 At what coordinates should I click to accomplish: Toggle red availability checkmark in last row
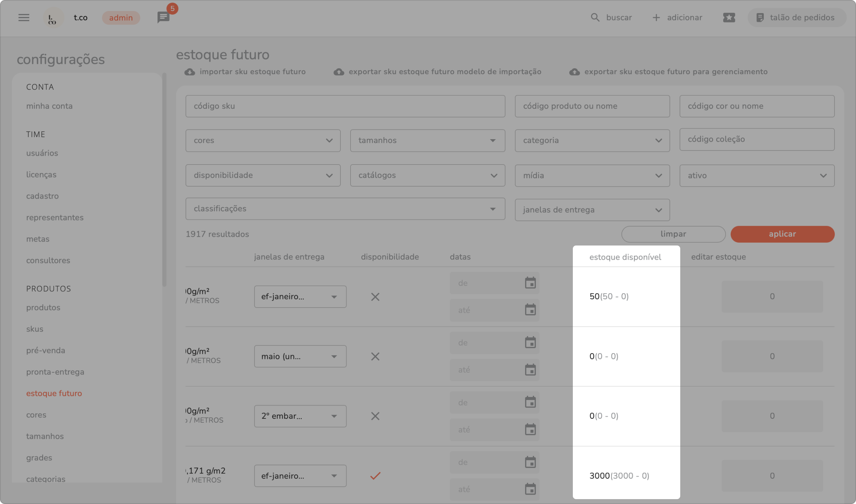click(x=375, y=476)
